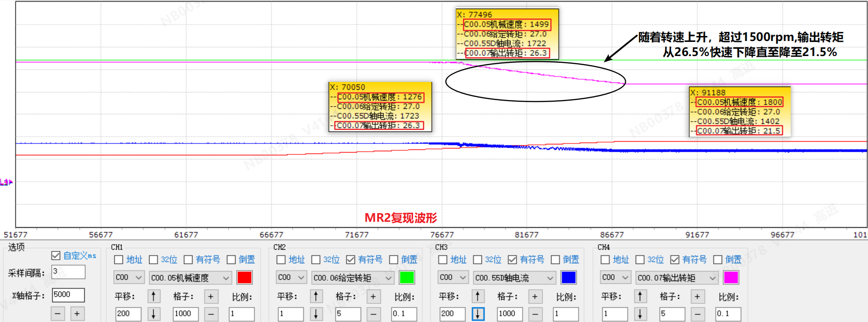This screenshot has height=322, width=868.
Task: Click CH4 magenta color swatch
Action: tap(731, 277)
